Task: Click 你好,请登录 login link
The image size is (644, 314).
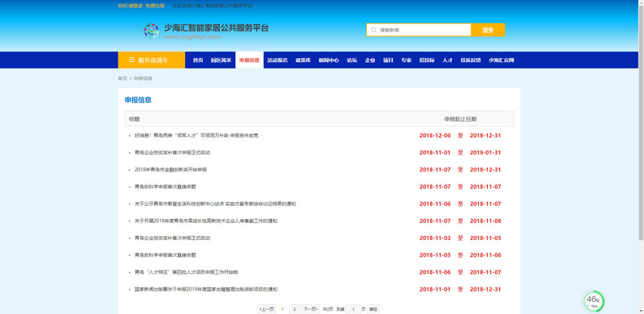Action: [130, 6]
